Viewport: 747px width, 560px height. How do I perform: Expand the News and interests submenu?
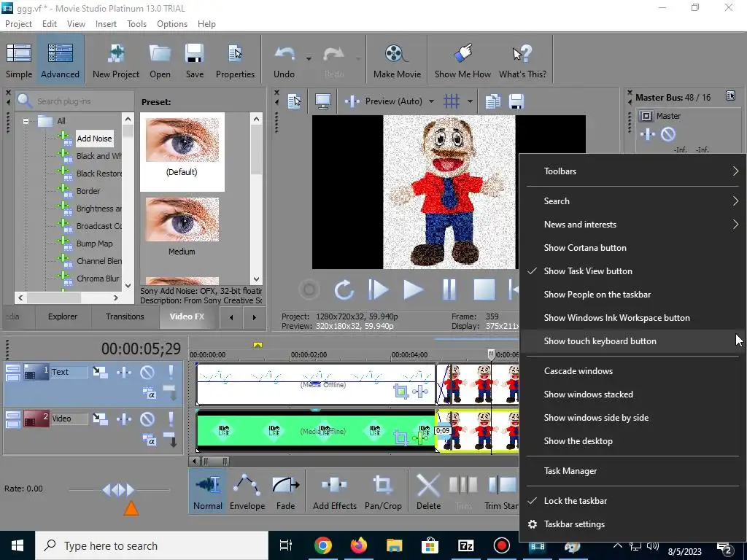coord(632,225)
